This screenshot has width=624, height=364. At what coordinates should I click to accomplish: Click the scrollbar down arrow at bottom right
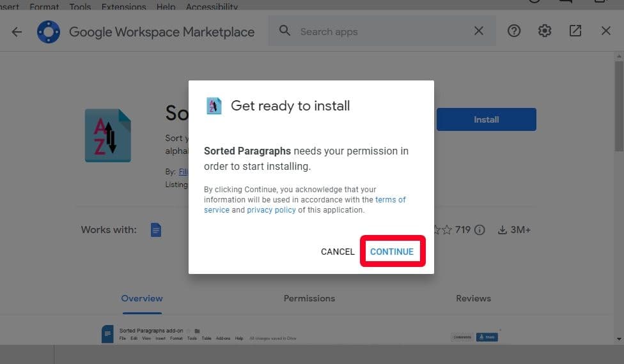click(618, 339)
